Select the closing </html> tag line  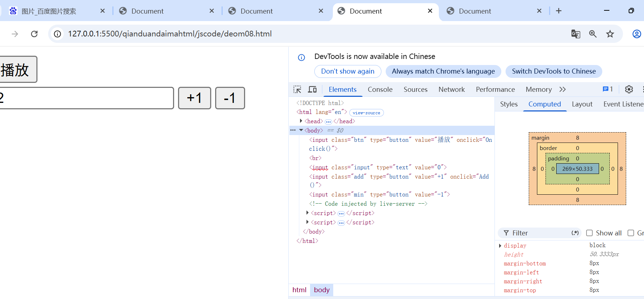[307, 241]
